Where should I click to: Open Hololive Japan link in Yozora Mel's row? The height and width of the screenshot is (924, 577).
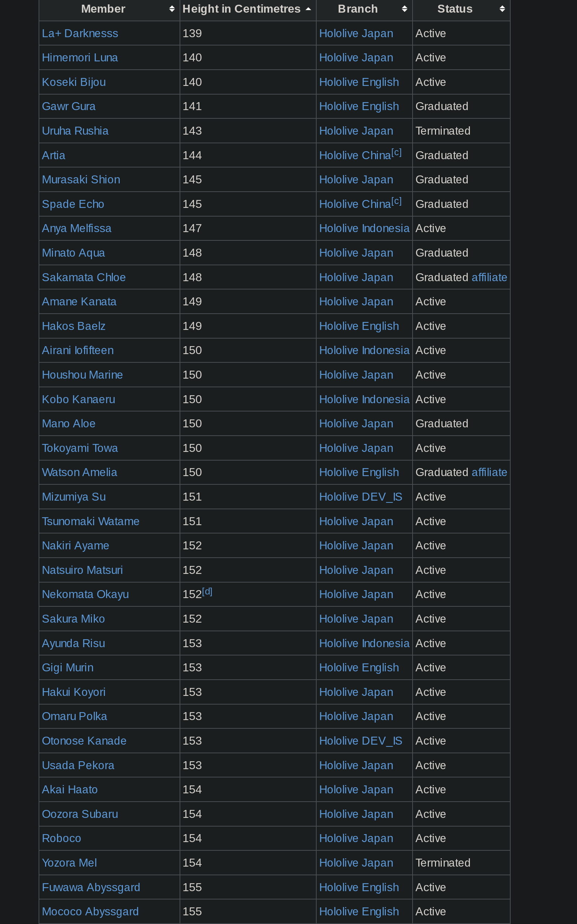[x=356, y=863]
